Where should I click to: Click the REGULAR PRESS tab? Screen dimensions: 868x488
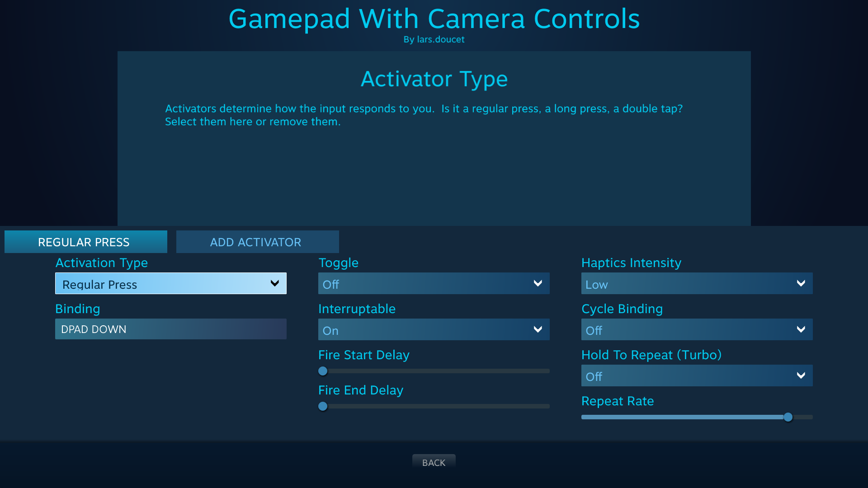[84, 241]
